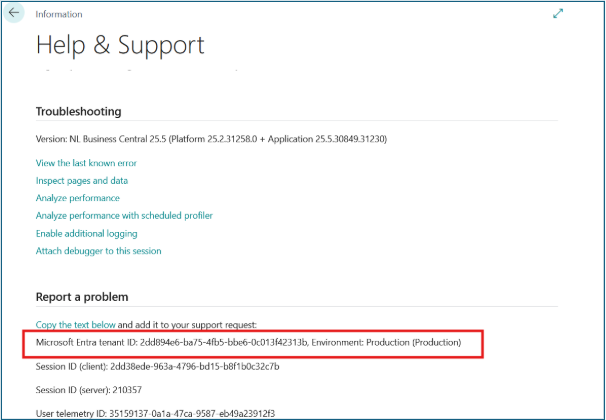The width and height of the screenshot is (606, 420).
Task: Click the User telemetry ID line
Action: tap(155, 413)
